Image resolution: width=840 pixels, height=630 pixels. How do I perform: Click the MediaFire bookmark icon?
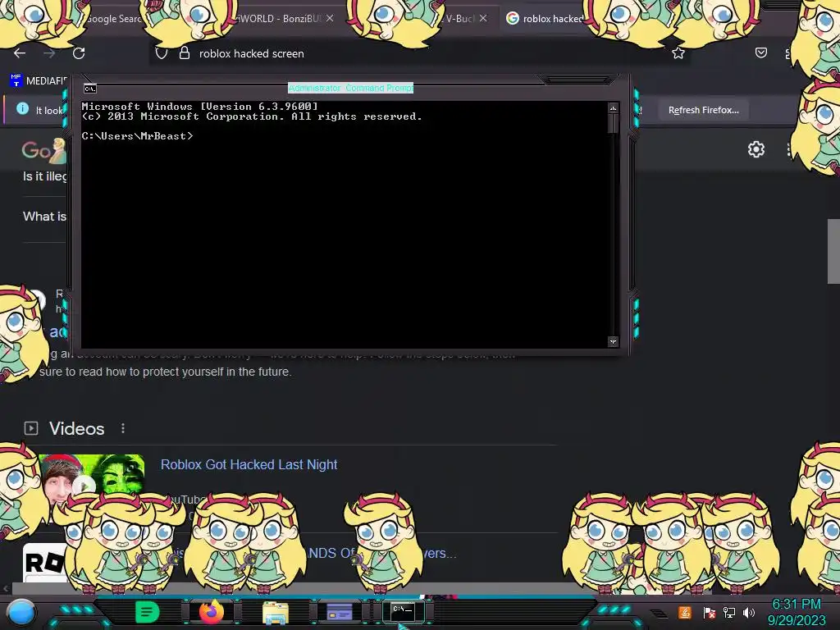click(x=16, y=80)
